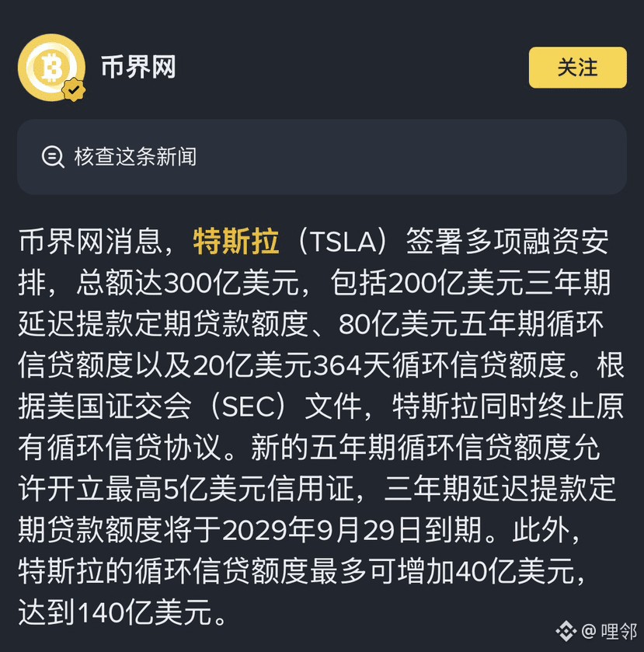Click the 140亿美元 final amount text
Image resolution: width=644 pixels, height=652 pixels.
[x=144, y=612]
